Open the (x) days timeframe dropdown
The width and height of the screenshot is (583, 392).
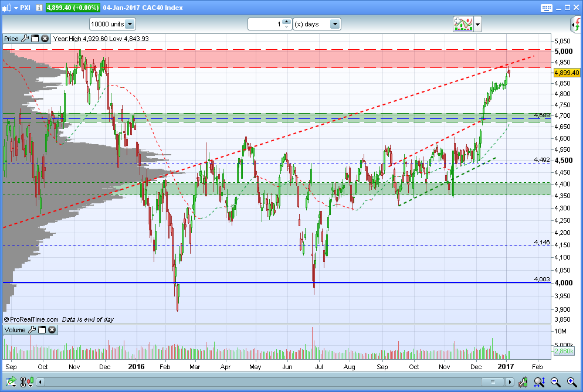[335, 24]
